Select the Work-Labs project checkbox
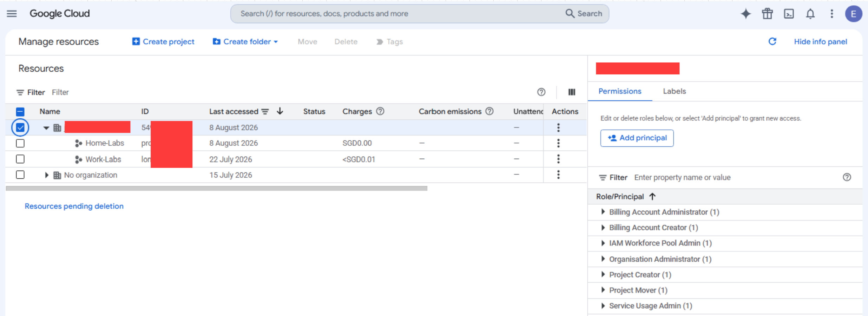The height and width of the screenshot is (316, 868). pos(20,159)
